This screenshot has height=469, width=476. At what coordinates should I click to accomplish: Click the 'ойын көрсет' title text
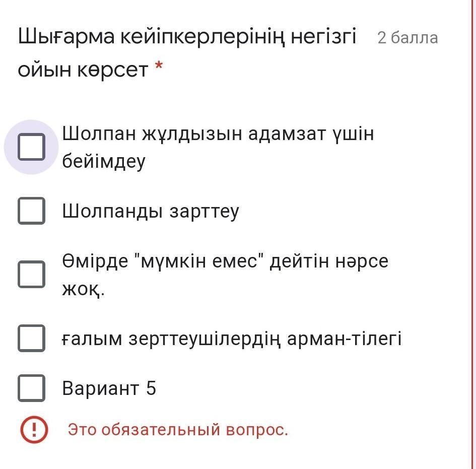coord(83,70)
